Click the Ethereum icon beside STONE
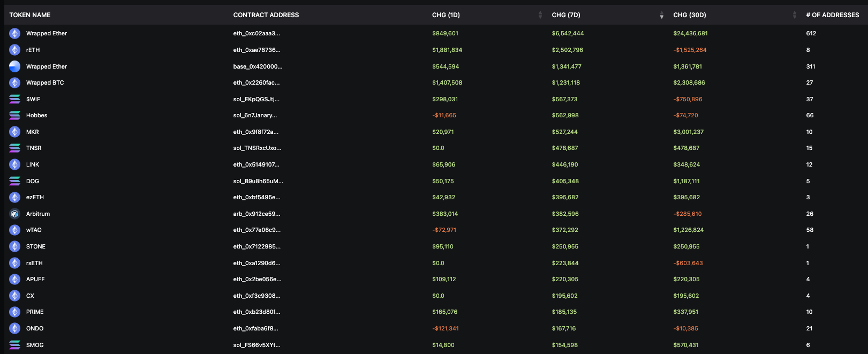This screenshot has width=868, height=354. coord(15,246)
